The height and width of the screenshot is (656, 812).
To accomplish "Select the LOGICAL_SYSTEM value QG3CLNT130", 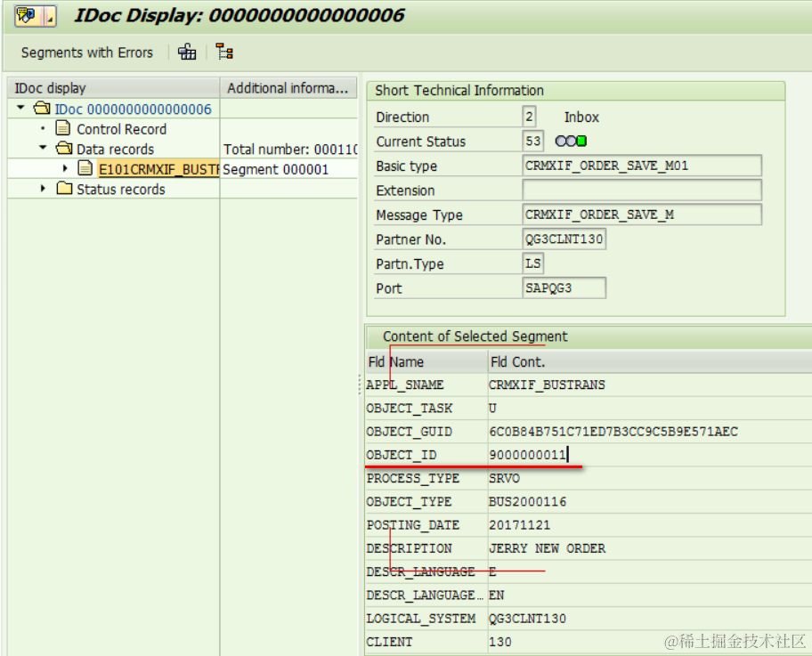I will point(650,619).
